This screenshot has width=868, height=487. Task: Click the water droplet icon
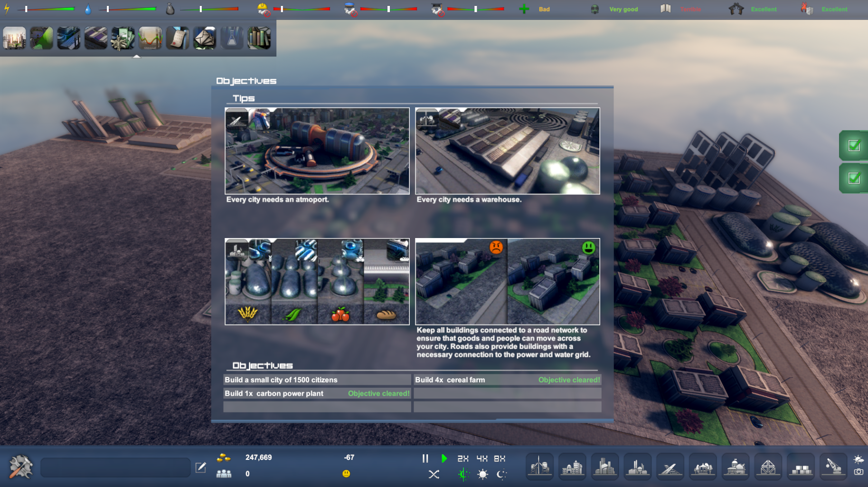tap(88, 9)
